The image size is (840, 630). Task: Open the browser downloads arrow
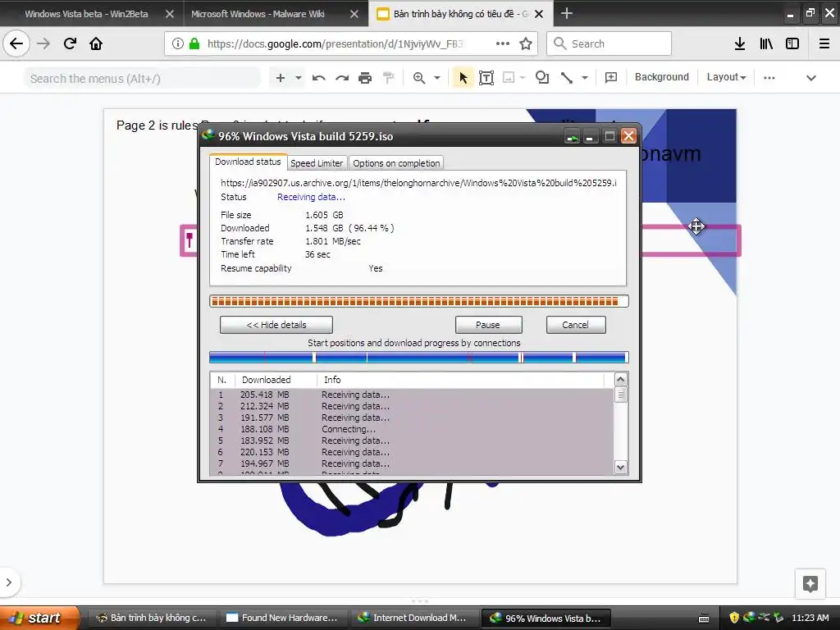click(x=740, y=43)
